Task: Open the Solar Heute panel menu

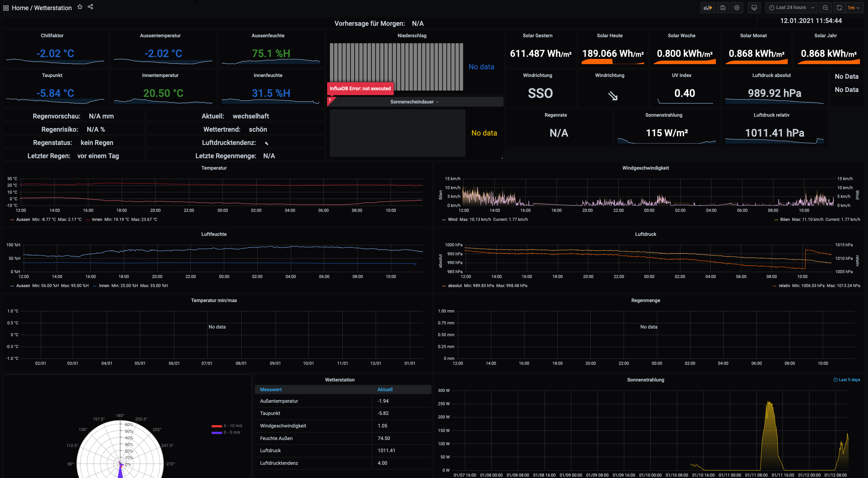Action: [x=610, y=36]
